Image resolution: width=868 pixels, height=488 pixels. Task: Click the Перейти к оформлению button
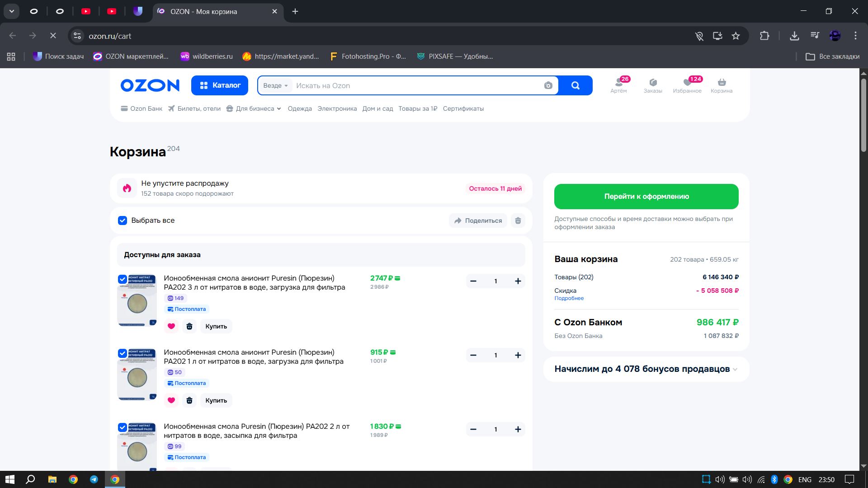(x=646, y=197)
